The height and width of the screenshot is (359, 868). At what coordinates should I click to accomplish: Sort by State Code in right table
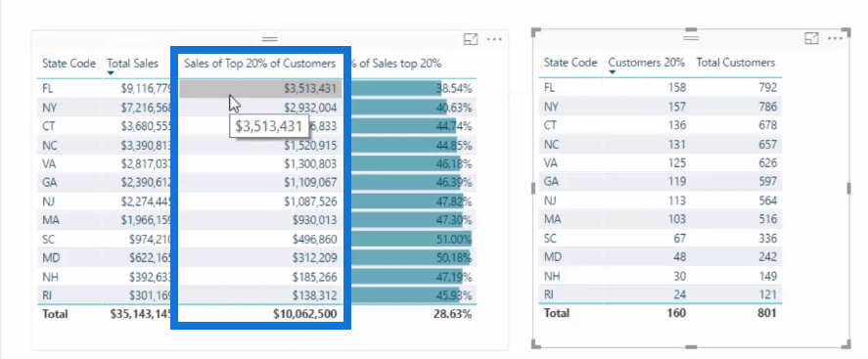[x=571, y=63]
